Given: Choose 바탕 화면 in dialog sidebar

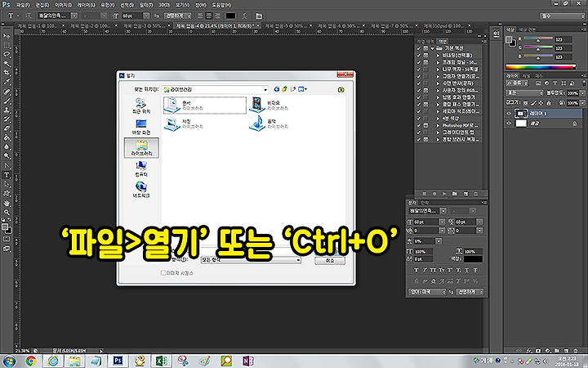Looking at the screenshot, I should 141,127.
